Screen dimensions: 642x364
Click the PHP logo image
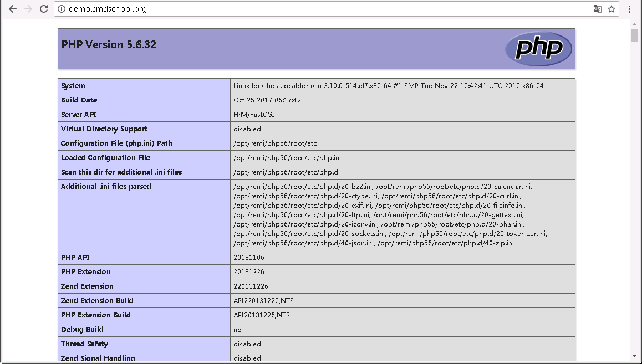pos(538,49)
